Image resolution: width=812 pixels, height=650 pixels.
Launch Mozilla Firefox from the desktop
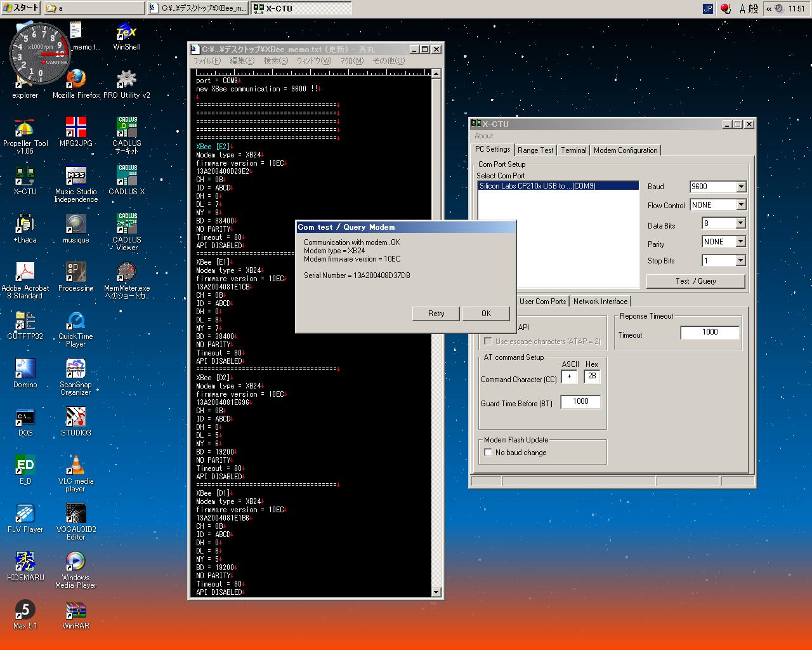[x=76, y=79]
